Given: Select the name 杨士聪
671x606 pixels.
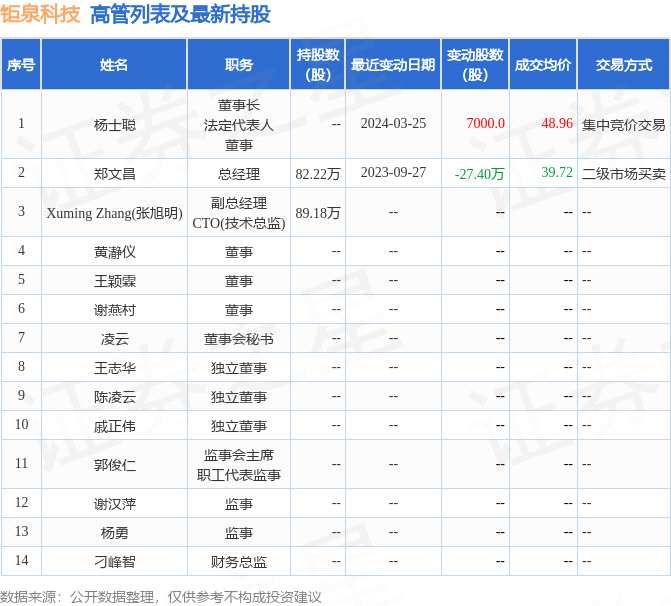Looking at the screenshot, I should pyautogui.click(x=114, y=125).
